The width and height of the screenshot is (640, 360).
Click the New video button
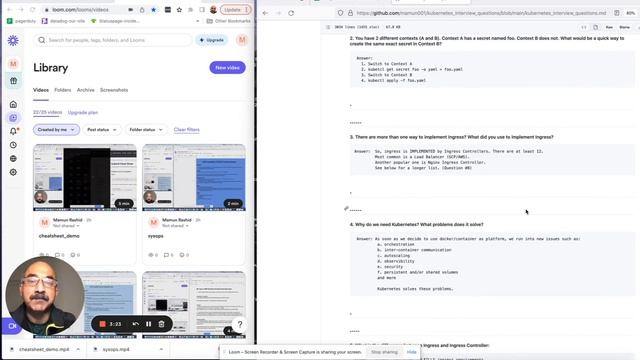[x=227, y=67]
